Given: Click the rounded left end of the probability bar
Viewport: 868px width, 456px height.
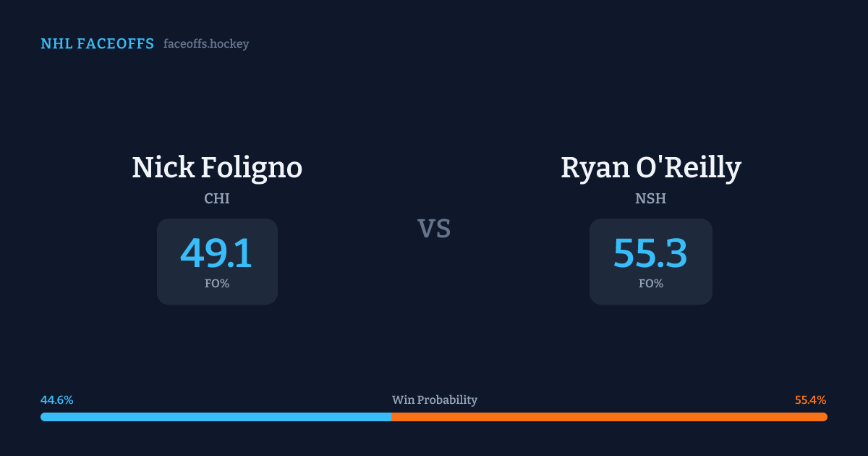Looking at the screenshot, I should [43, 417].
